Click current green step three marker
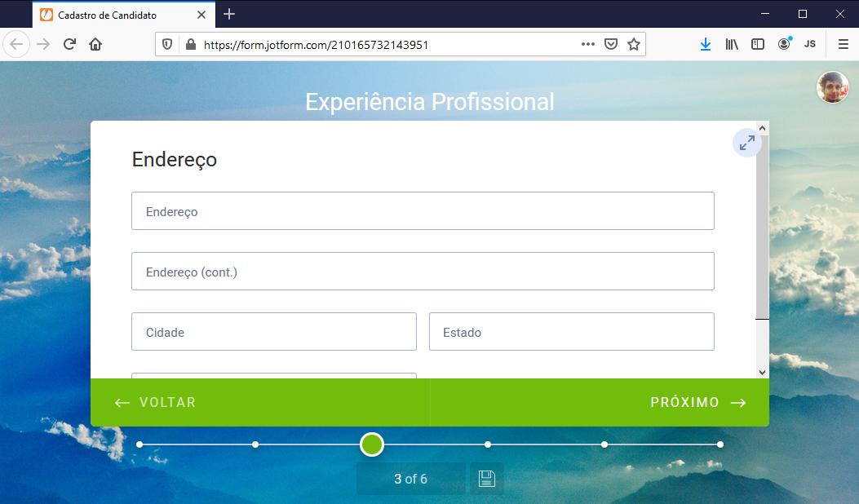 click(x=372, y=444)
